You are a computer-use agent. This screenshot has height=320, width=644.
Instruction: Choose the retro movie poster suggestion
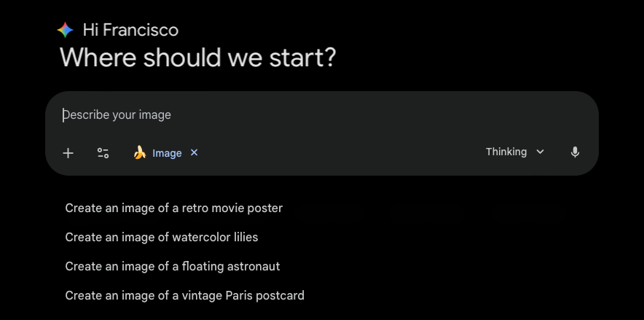click(173, 208)
